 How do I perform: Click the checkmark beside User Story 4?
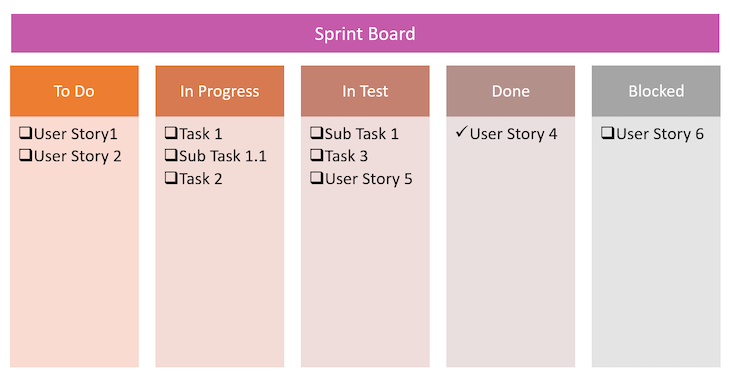461,132
